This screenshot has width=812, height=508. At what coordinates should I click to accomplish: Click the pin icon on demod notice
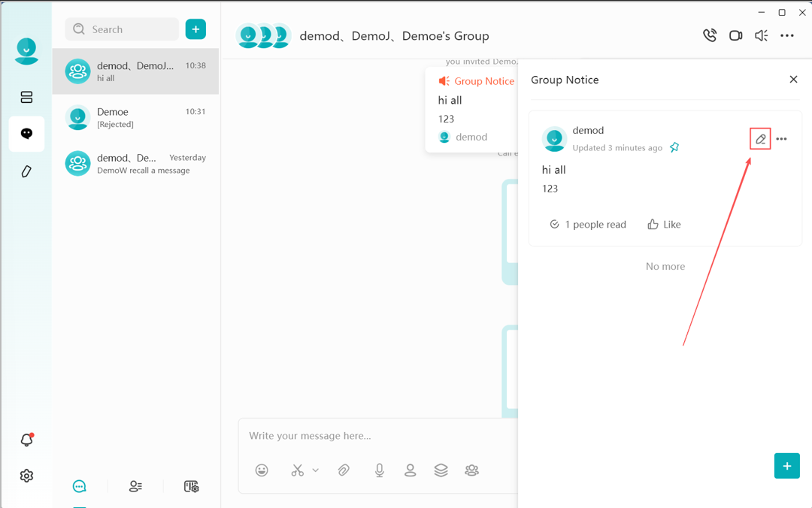674,147
